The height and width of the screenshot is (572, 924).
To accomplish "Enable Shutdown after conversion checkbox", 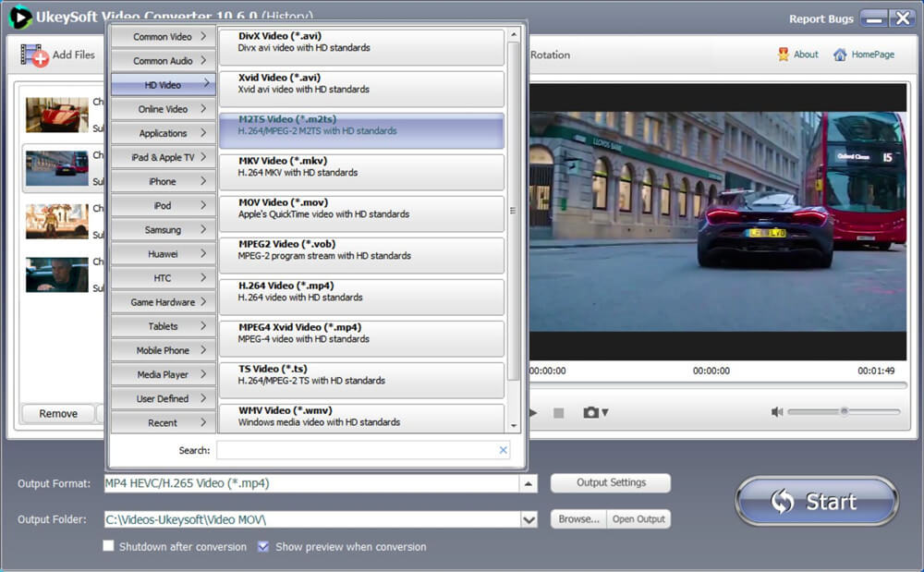I will (108, 545).
